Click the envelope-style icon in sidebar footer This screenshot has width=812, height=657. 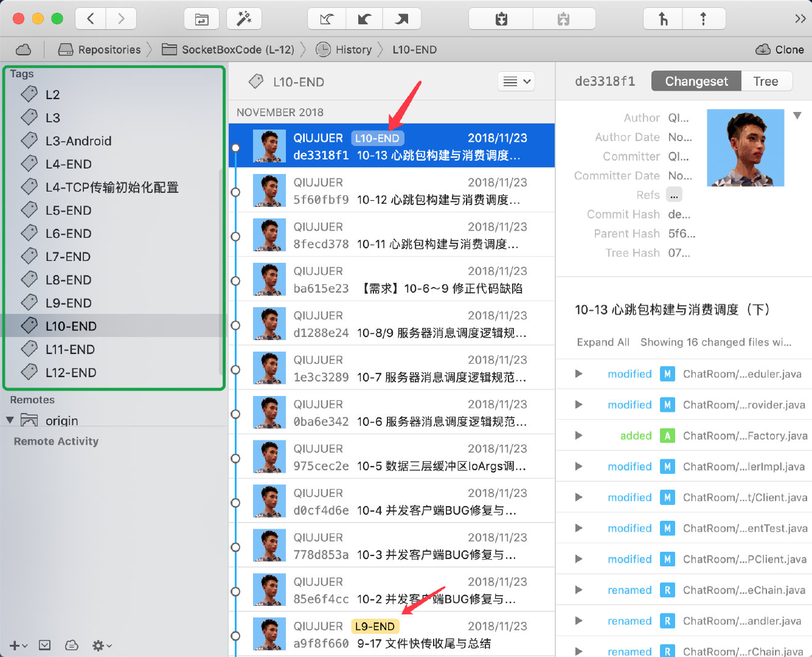click(45, 645)
